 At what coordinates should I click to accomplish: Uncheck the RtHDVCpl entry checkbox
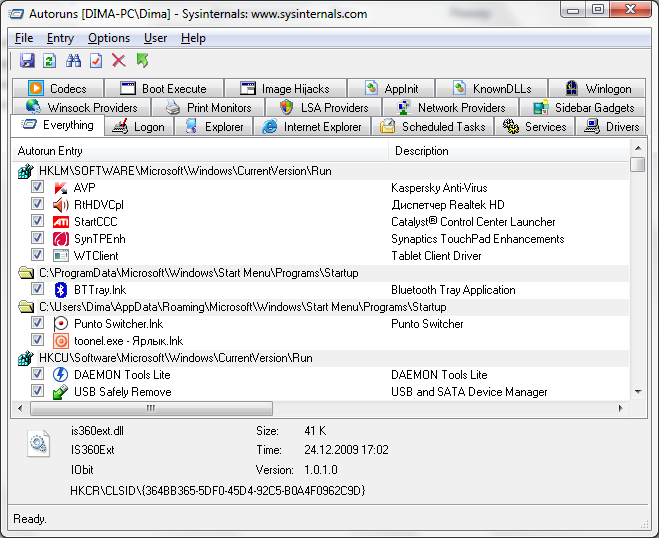point(37,204)
